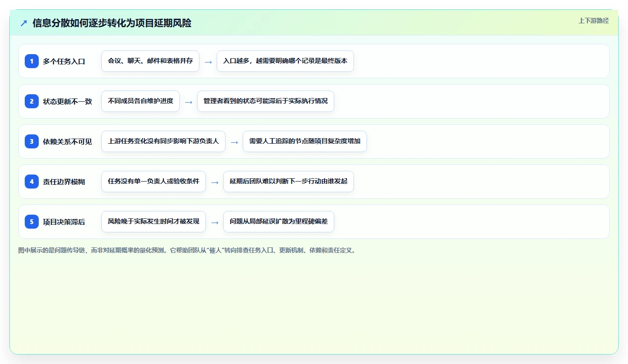Click the step number 1 badge
The image size is (628, 364).
pyautogui.click(x=32, y=61)
